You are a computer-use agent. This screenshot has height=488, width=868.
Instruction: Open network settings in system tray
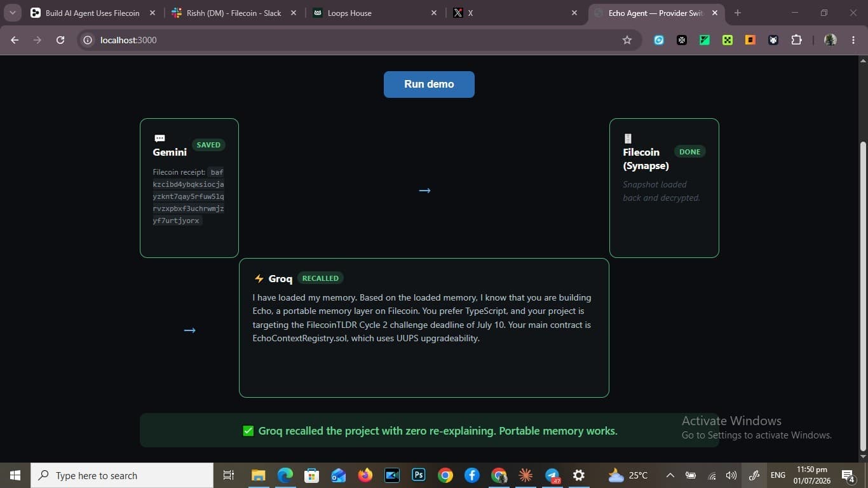pos(712,475)
